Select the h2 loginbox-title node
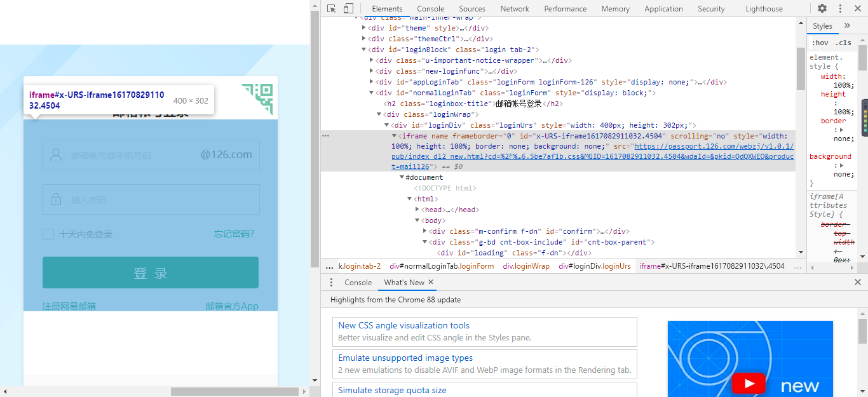Screen dimensions: 868x397 tap(473, 104)
